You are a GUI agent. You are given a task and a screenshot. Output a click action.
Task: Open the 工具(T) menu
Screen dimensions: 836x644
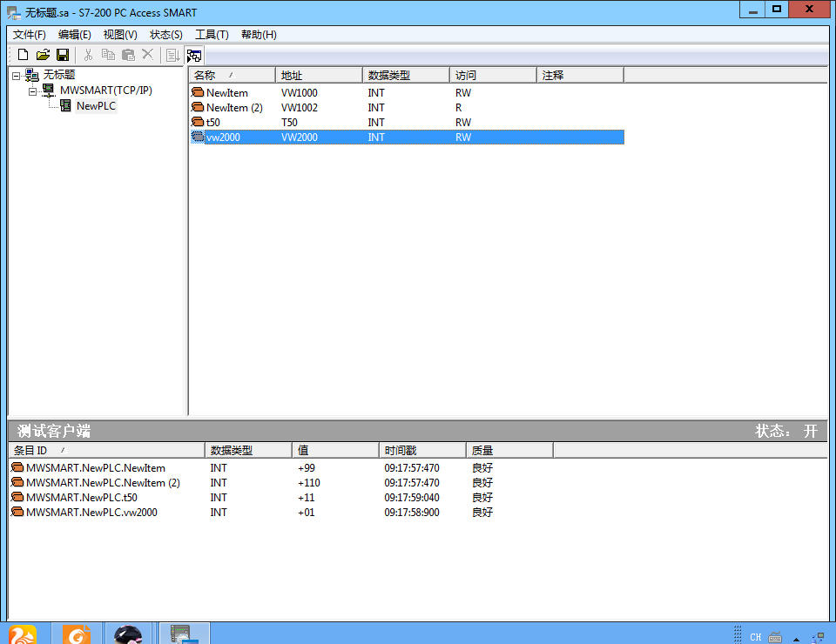pos(212,35)
